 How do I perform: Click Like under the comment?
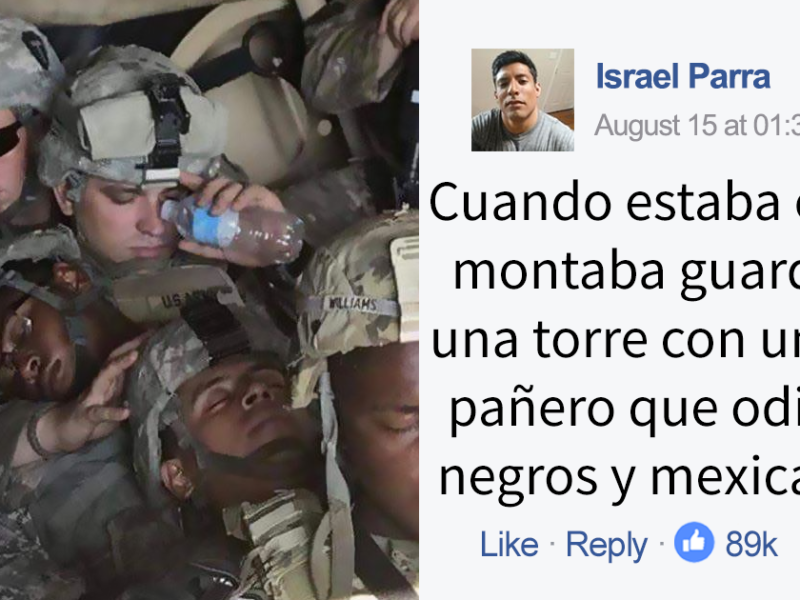[x=509, y=544]
